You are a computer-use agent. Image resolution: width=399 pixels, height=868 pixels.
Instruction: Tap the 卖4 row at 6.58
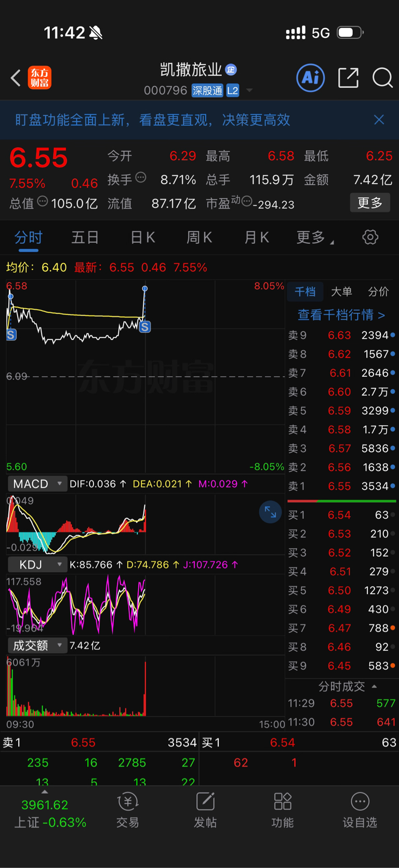[341, 429]
